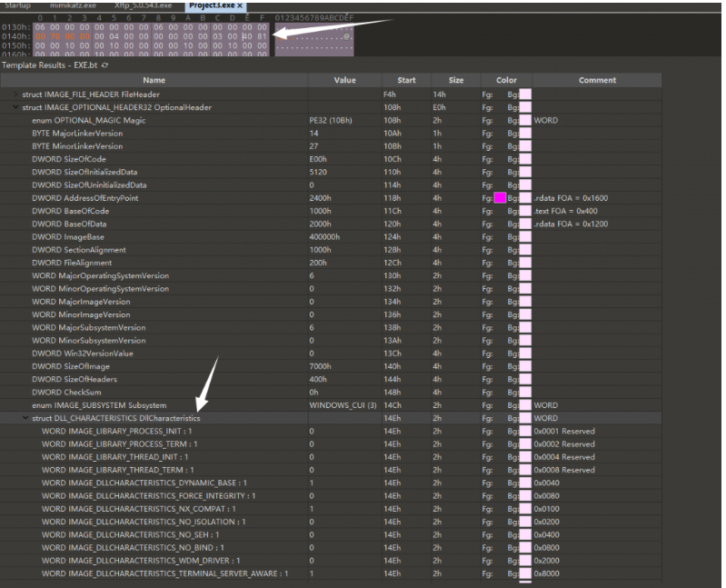Image resolution: width=726 pixels, height=588 pixels.
Task: Select the enum OPTIONAL_MAGIC Magic row
Action: [331, 120]
